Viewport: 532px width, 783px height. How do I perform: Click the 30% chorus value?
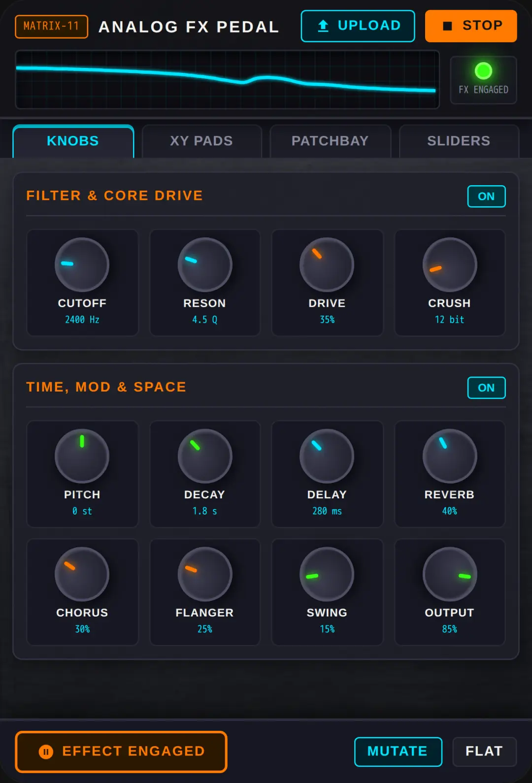[x=82, y=630]
